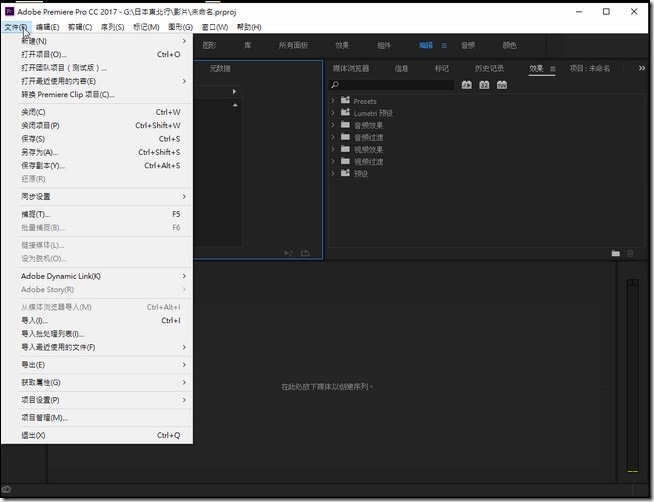This screenshot has height=502, width=654.
Task: Switch to the 历史记录 tab
Action: [489, 68]
